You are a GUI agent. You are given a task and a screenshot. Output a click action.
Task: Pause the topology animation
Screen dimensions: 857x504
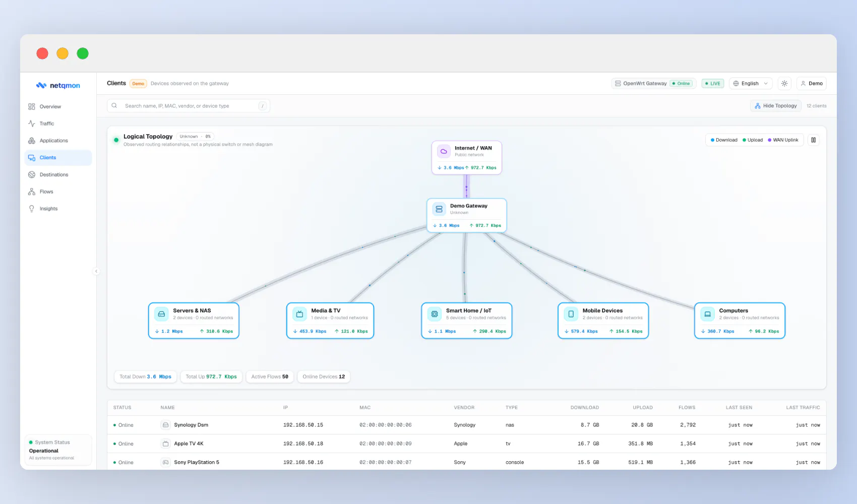813,140
